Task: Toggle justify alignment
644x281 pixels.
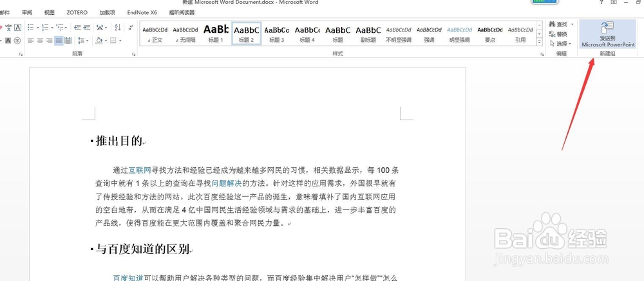Action: click(59, 41)
